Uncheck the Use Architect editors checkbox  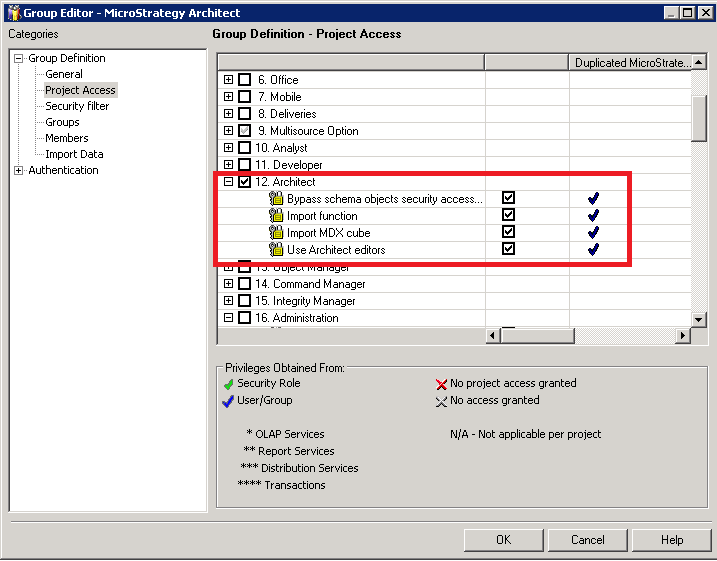(x=508, y=248)
